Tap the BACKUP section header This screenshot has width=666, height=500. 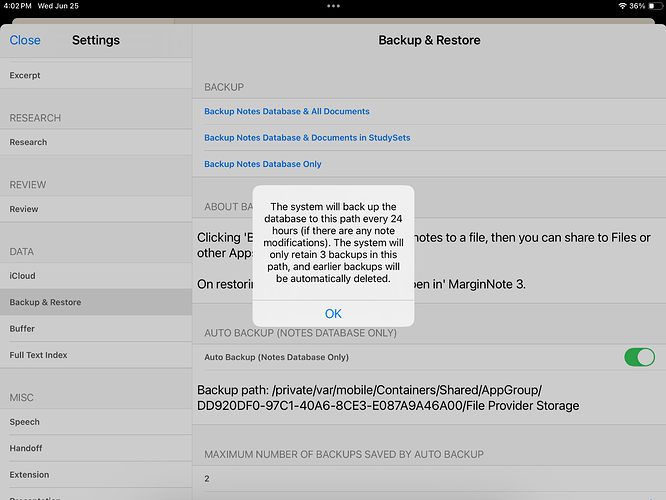click(x=224, y=87)
